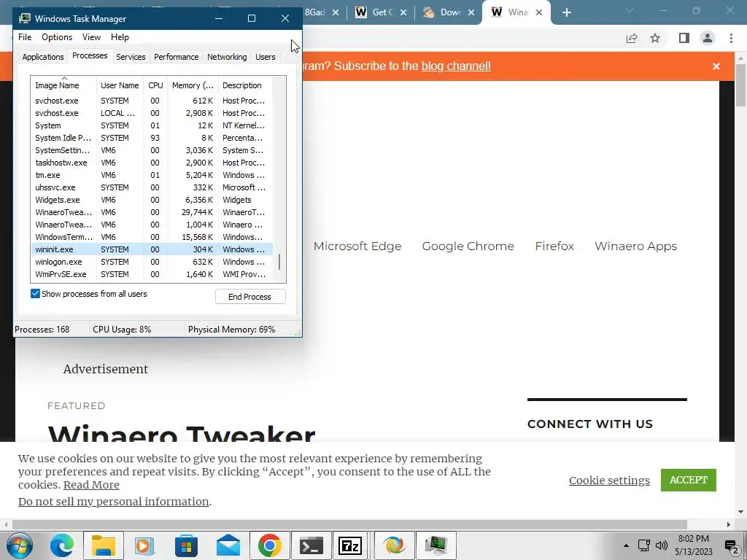Open the Winaero Apps menu link

pos(635,246)
